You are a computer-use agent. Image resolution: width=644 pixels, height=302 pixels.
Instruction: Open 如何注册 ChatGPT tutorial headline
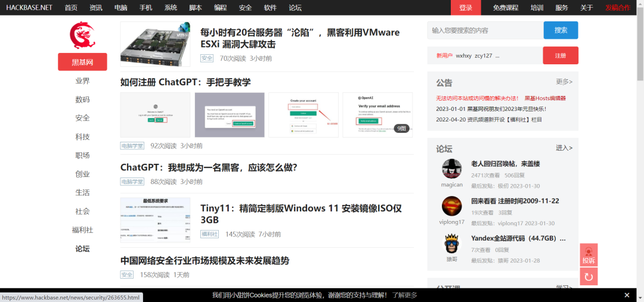185,82
